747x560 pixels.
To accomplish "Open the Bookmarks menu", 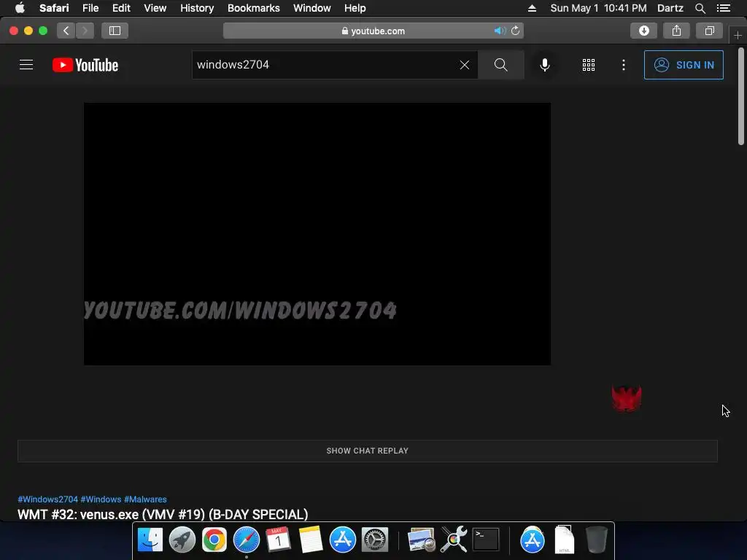I will coord(253,8).
